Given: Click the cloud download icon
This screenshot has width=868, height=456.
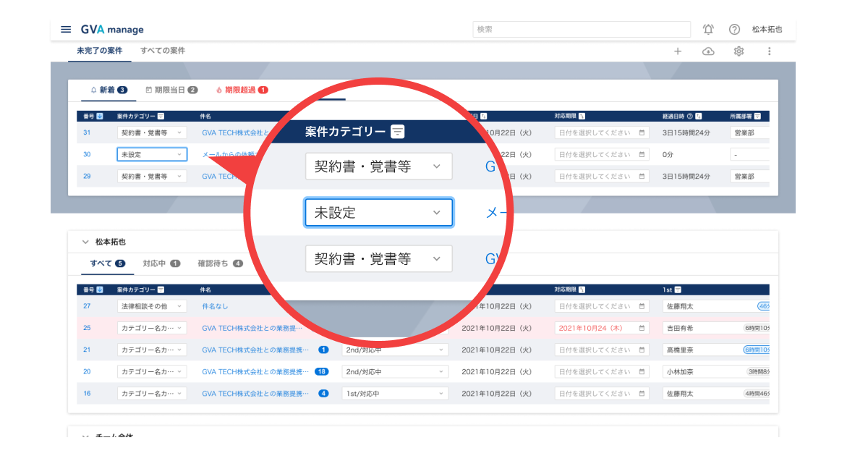Looking at the screenshot, I should pos(708,51).
